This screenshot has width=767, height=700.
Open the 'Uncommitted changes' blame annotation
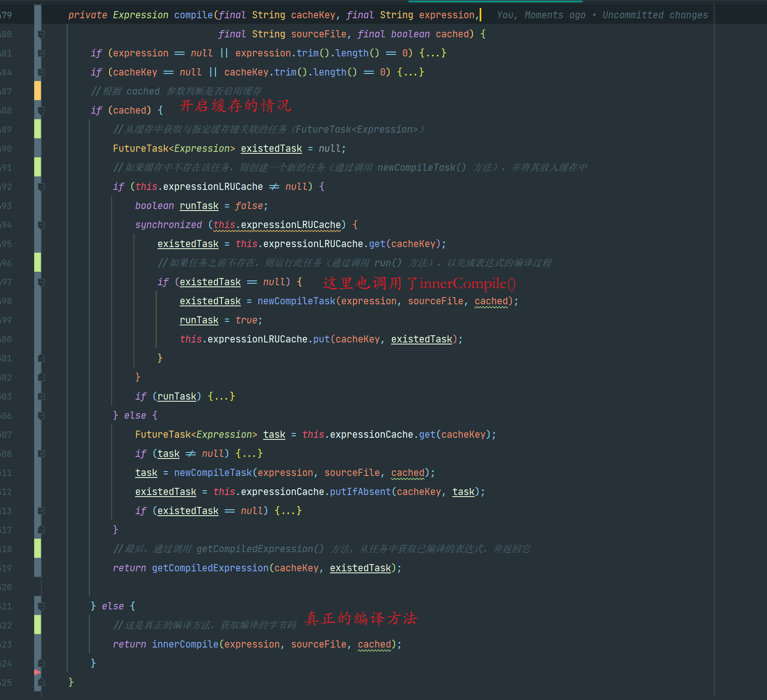[655, 15]
